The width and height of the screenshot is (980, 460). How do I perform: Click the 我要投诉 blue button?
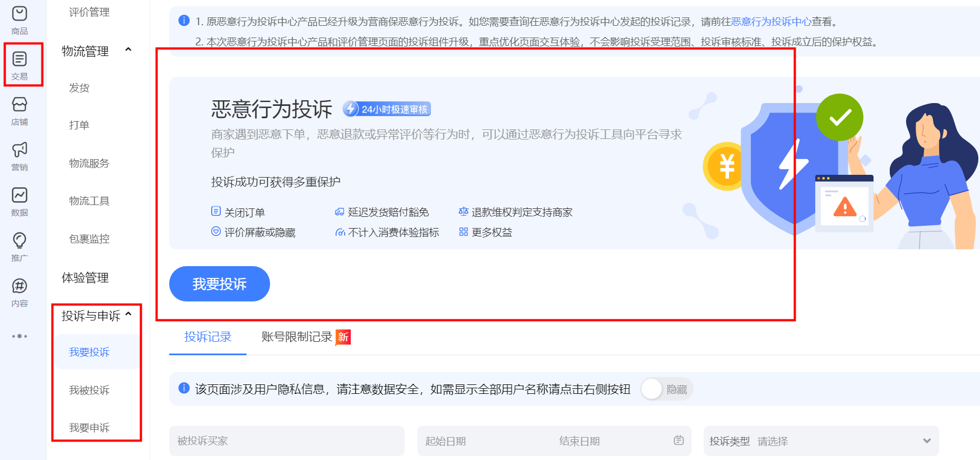pyautogui.click(x=219, y=284)
